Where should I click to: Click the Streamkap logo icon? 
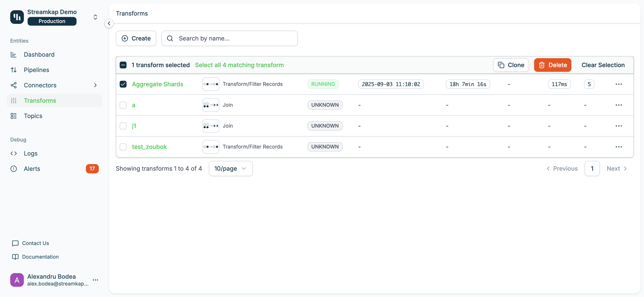pyautogui.click(x=17, y=17)
